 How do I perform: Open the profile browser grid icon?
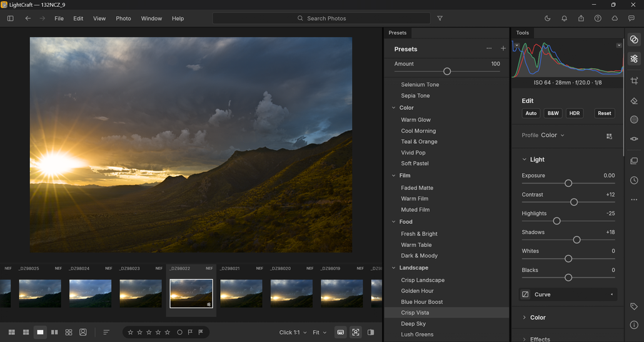(x=609, y=136)
